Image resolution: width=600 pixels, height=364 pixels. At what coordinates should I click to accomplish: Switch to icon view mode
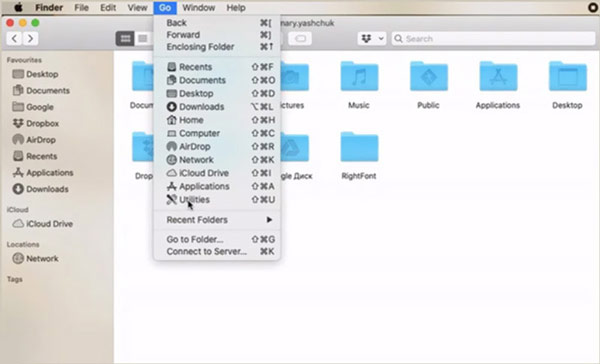tap(125, 39)
